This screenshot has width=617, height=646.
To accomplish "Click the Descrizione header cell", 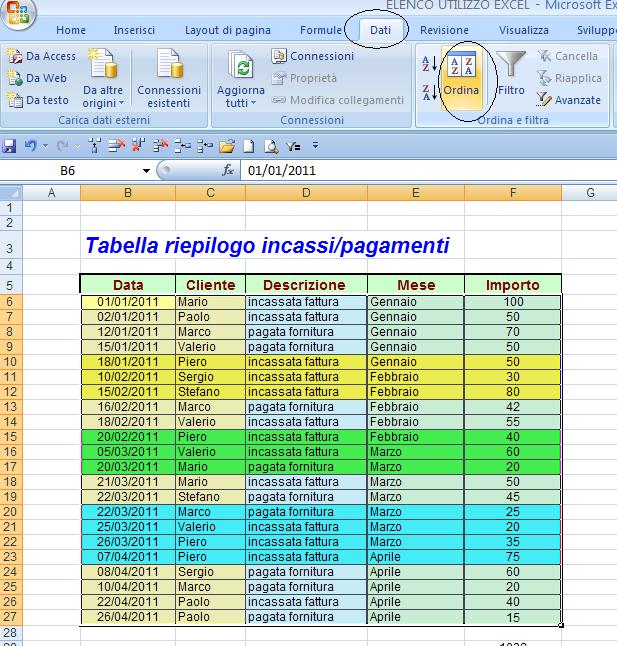I will click(306, 285).
